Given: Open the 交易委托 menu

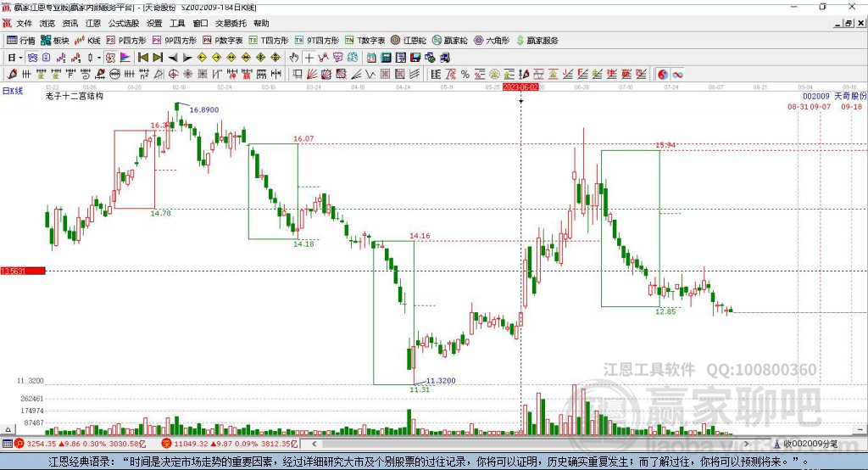Looking at the screenshot, I should point(231,23).
